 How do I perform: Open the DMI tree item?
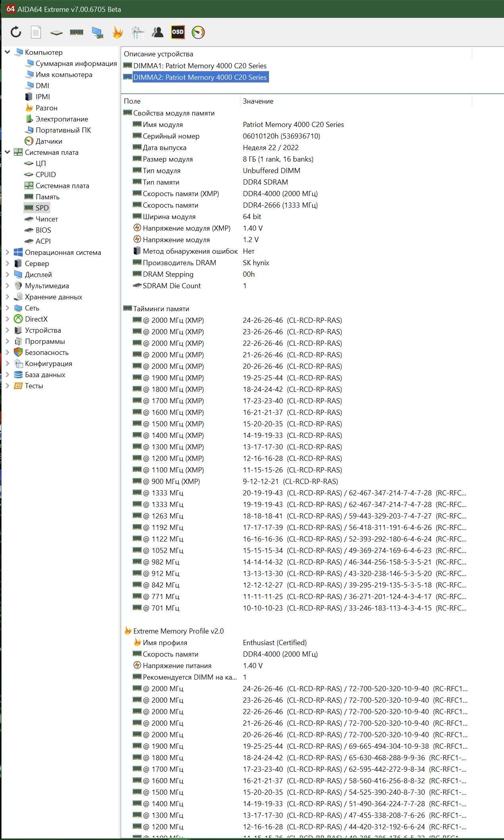[42, 86]
